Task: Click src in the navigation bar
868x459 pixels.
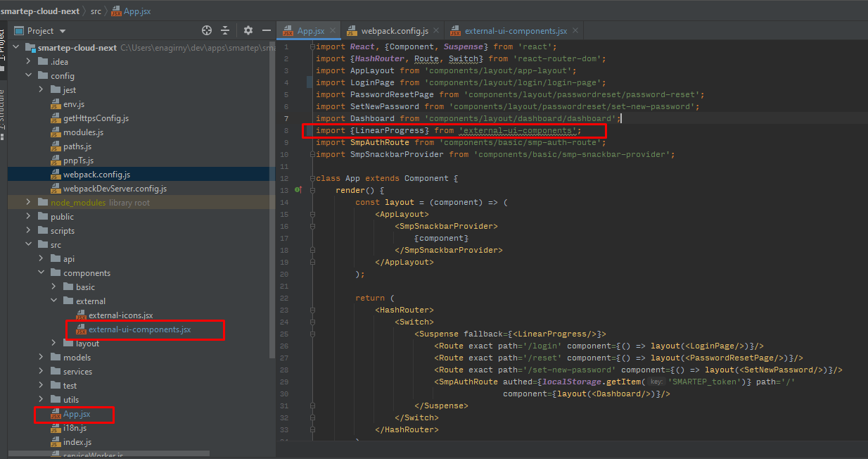Action: click(96, 11)
